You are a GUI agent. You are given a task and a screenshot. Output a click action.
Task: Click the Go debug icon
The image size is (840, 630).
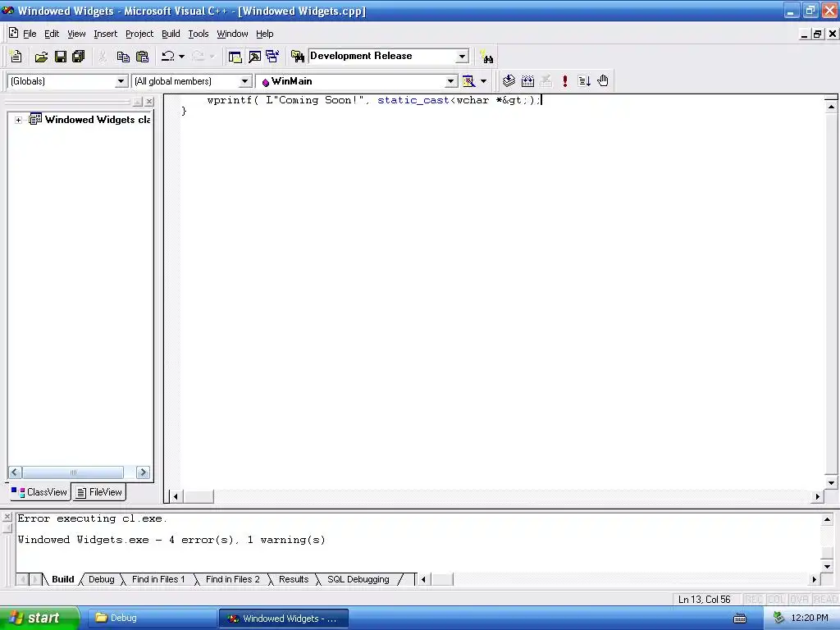point(584,81)
